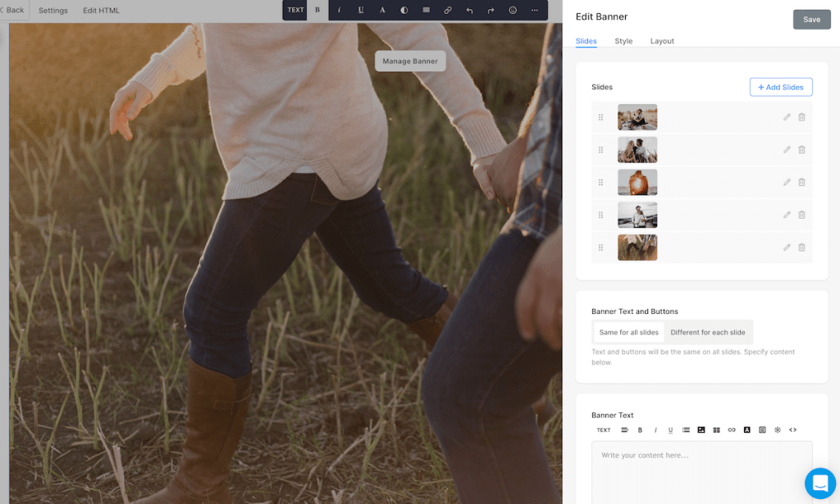
Task: Click the Manage Banner button on image
Action: pyautogui.click(x=410, y=61)
